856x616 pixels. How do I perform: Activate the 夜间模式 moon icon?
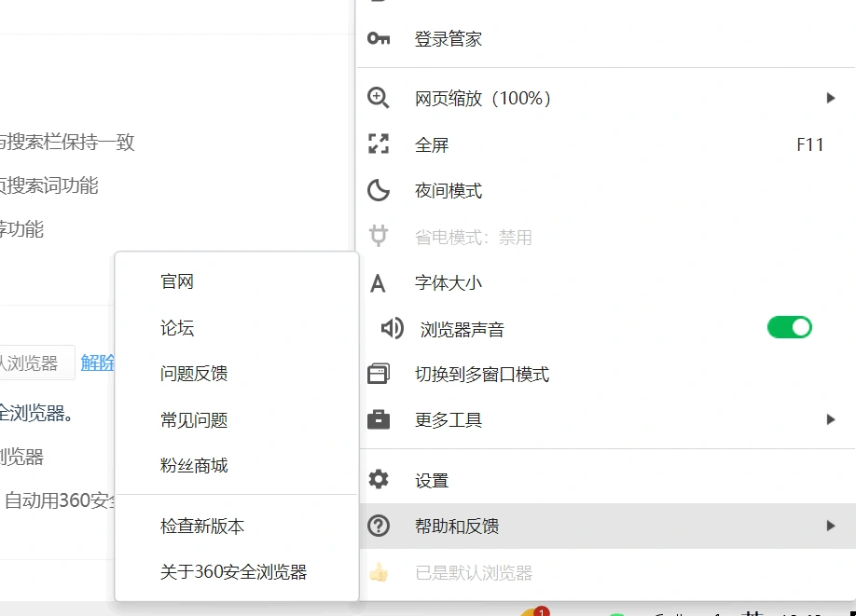(379, 190)
